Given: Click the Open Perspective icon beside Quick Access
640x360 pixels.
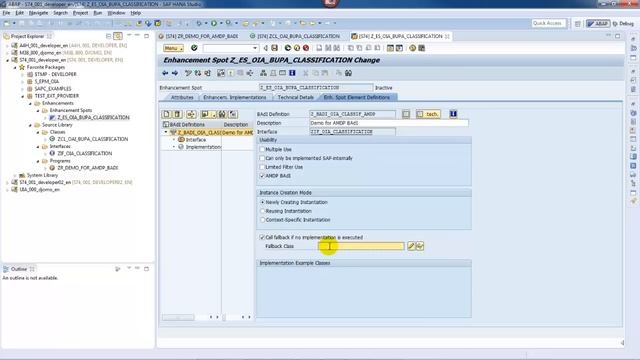Looking at the screenshot, I should pos(577,24).
